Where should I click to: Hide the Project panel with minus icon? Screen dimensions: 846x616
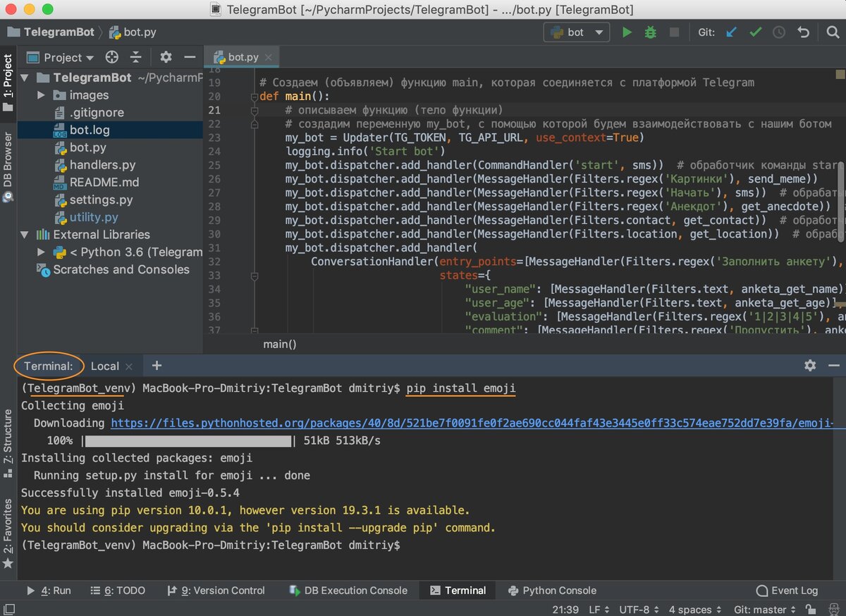coord(189,57)
